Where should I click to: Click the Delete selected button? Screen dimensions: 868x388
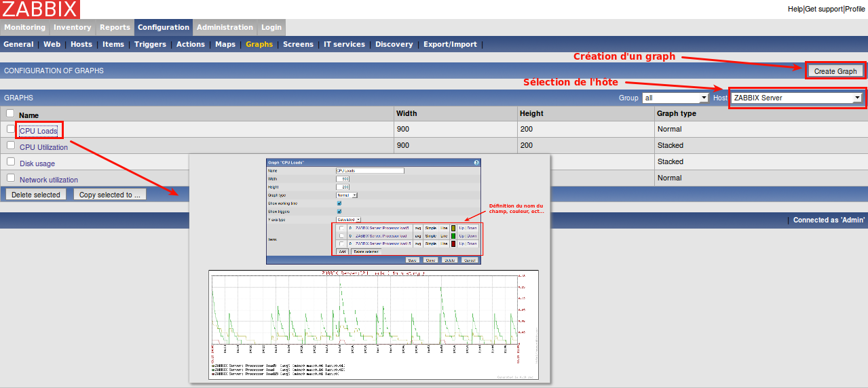click(x=36, y=195)
